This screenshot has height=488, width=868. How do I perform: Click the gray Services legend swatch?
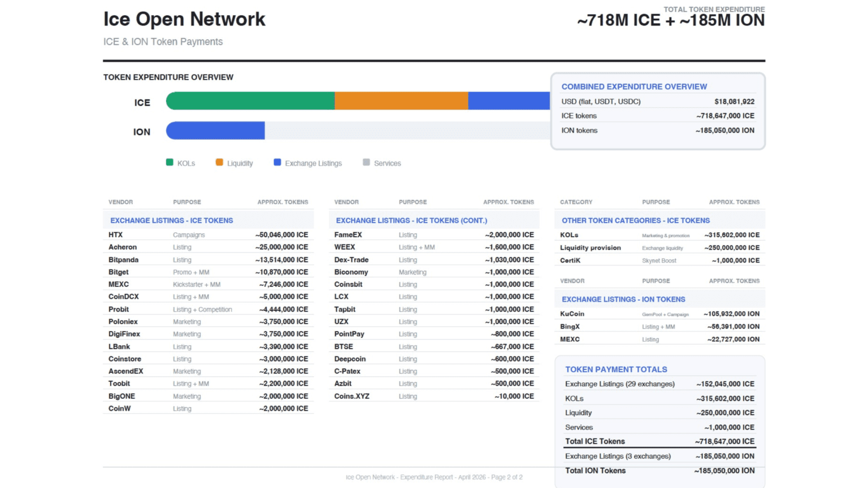[366, 163]
